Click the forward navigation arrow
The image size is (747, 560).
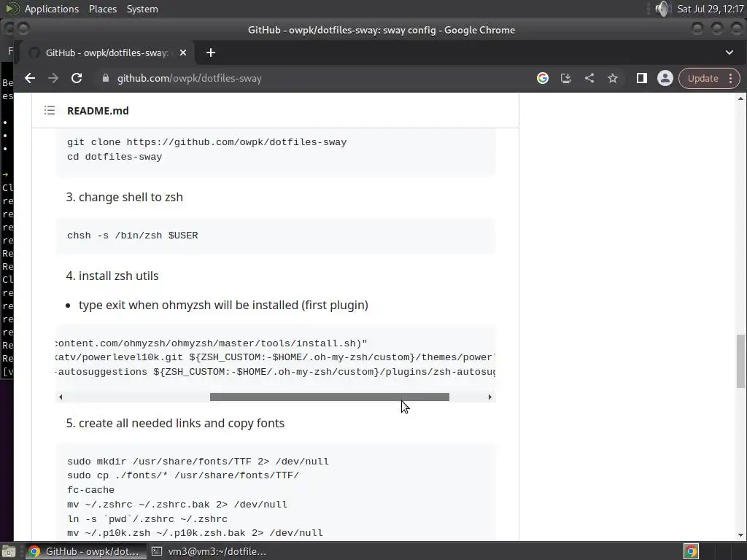(53, 78)
